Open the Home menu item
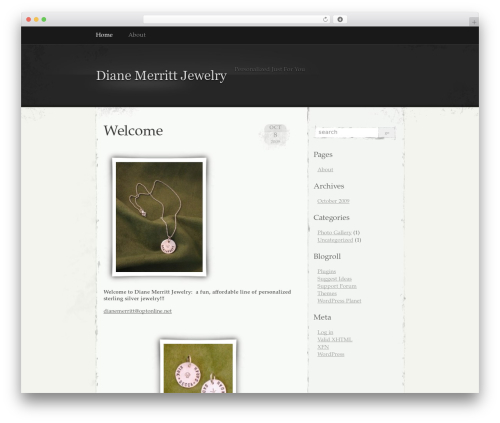Screen dimensions: 500x423 104,35
